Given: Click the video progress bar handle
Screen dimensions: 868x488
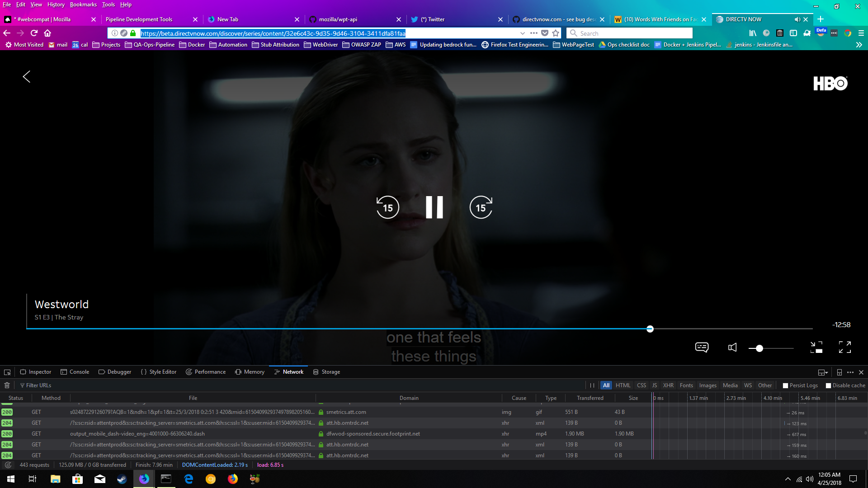Looking at the screenshot, I should click(x=650, y=329).
